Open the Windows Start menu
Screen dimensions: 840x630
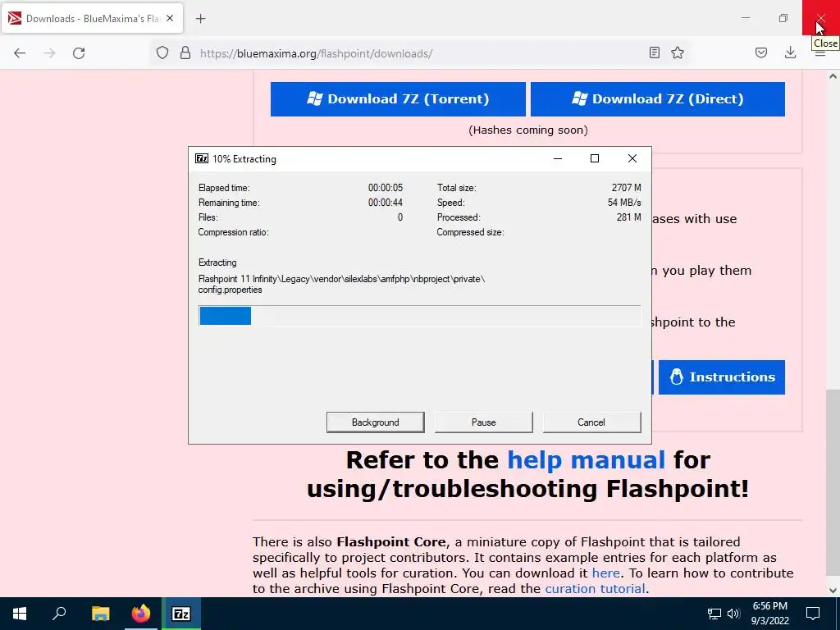20,614
